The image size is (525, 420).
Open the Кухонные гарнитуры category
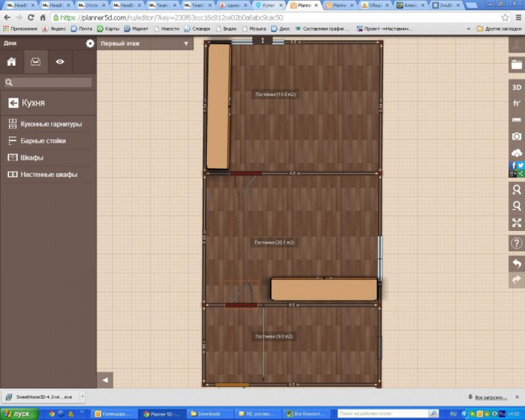click(x=51, y=124)
